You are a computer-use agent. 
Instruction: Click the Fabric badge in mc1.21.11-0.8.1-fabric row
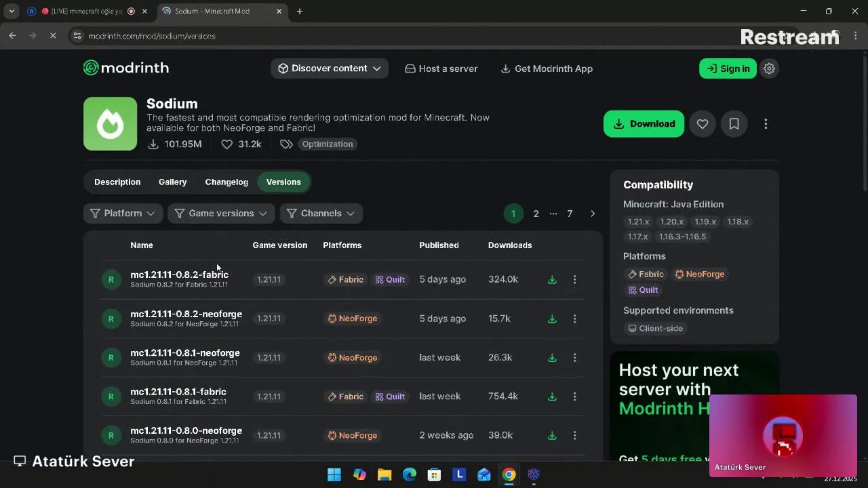pos(346,396)
